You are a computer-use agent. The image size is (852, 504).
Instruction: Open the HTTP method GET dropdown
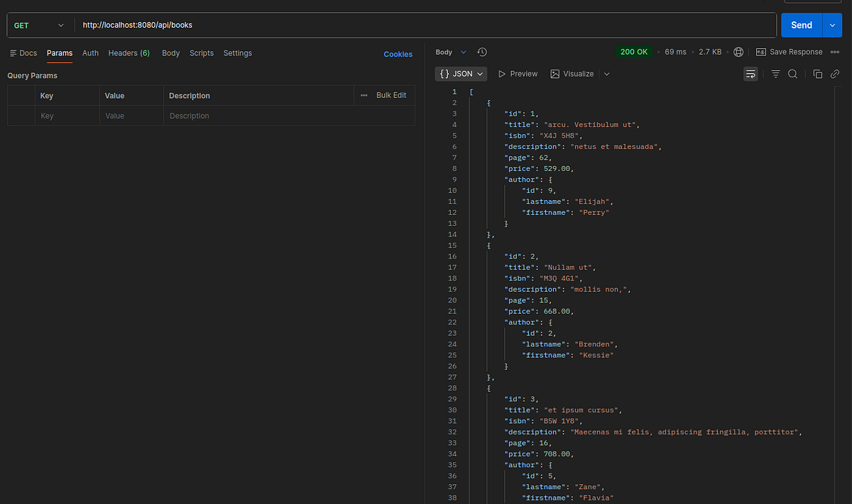40,25
